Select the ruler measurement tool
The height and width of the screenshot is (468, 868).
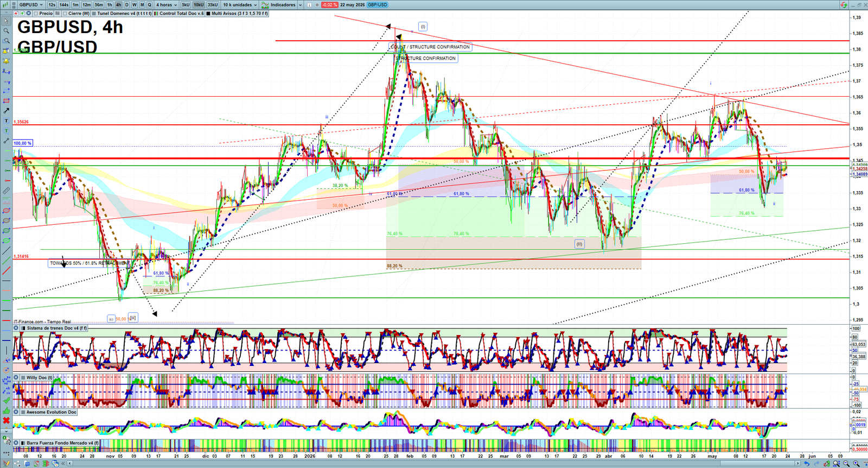[x=7, y=191]
